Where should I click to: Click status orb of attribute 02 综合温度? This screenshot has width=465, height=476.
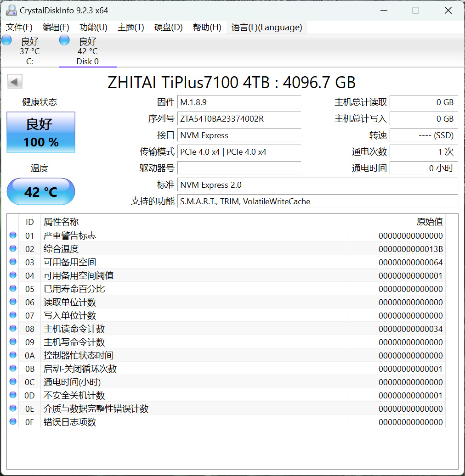pos(13,248)
